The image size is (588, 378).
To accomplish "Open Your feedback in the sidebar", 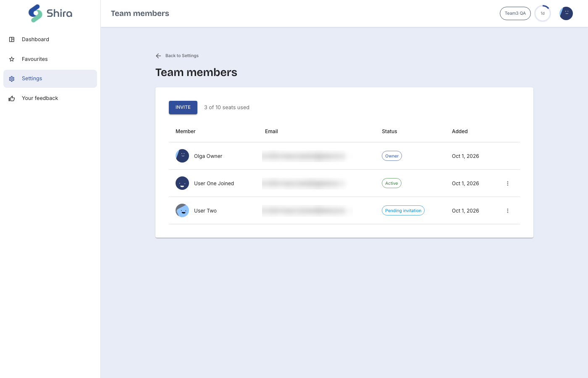I will coord(50,98).
